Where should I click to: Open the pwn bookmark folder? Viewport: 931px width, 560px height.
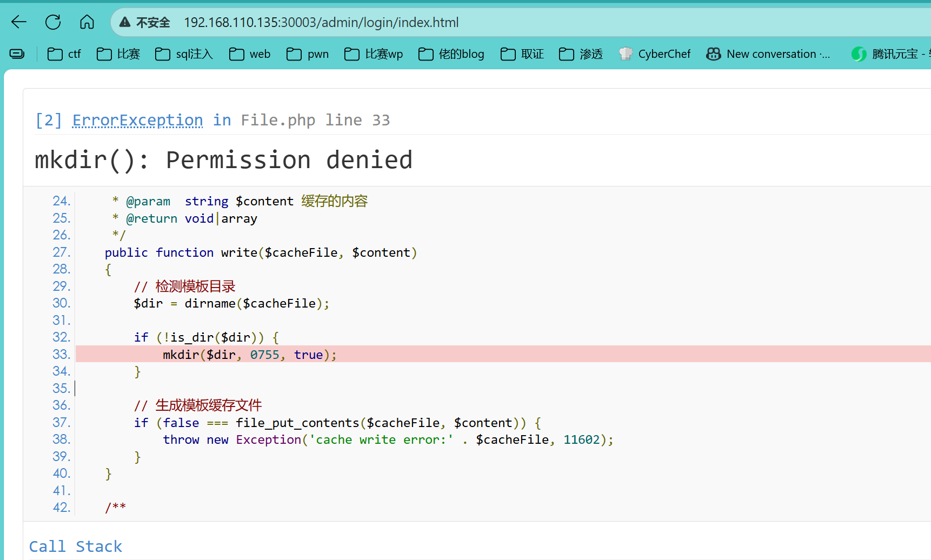click(x=308, y=54)
